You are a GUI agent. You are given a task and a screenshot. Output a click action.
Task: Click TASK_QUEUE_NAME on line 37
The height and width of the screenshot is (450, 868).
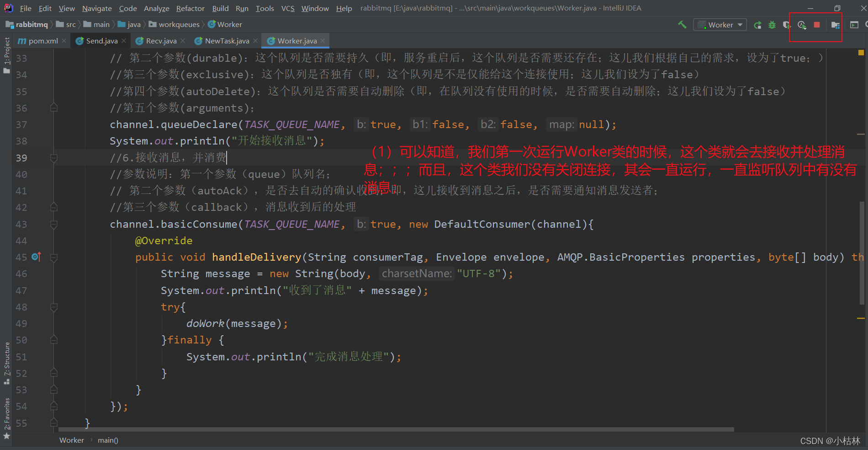coord(292,124)
